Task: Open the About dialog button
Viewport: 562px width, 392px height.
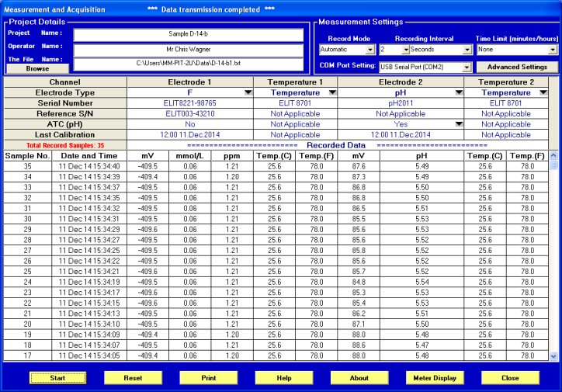Action: point(359,378)
